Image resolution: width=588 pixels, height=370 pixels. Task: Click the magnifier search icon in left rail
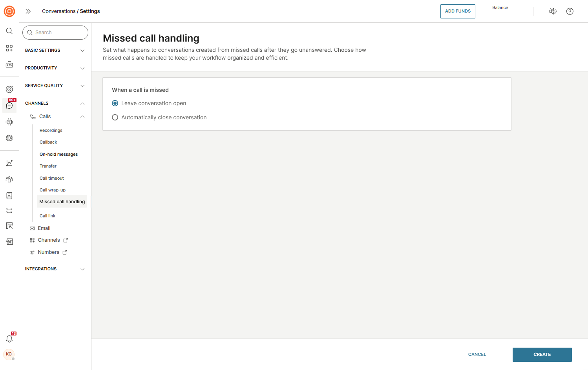[9, 31]
